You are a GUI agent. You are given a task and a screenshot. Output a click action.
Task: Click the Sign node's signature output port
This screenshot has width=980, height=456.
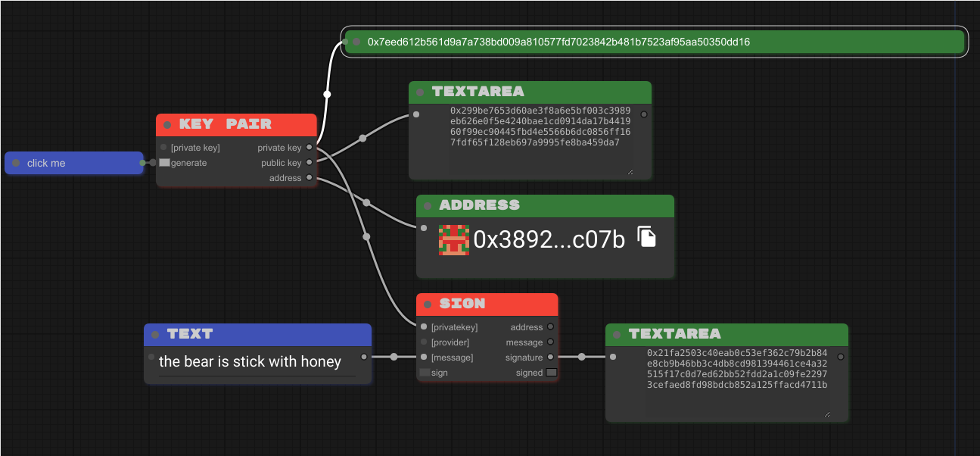coord(550,357)
